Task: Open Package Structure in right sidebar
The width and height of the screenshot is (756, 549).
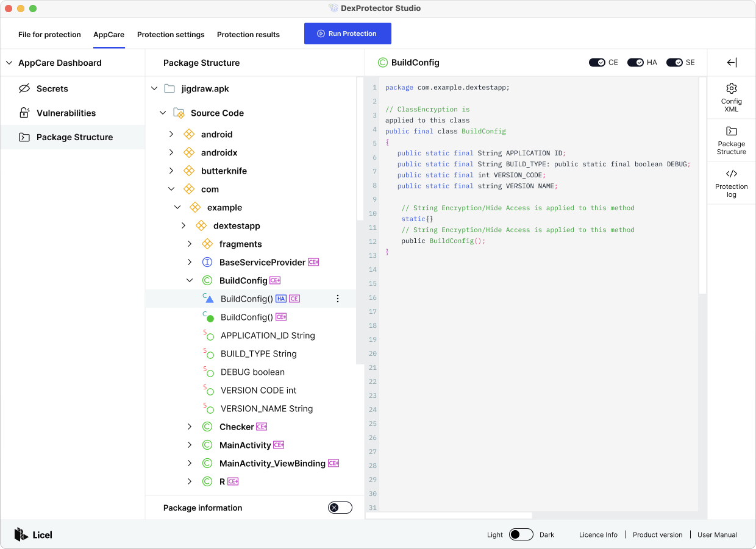Action: coord(732,141)
